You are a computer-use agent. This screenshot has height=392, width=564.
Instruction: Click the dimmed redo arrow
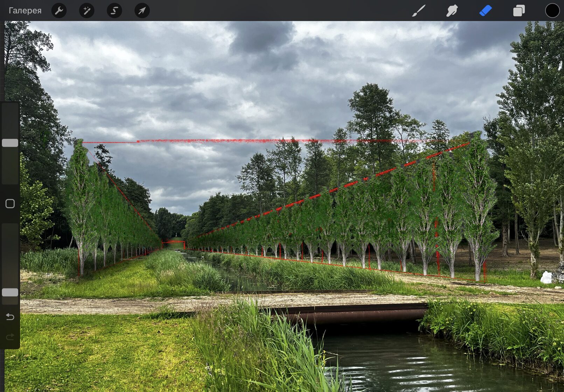(10, 337)
